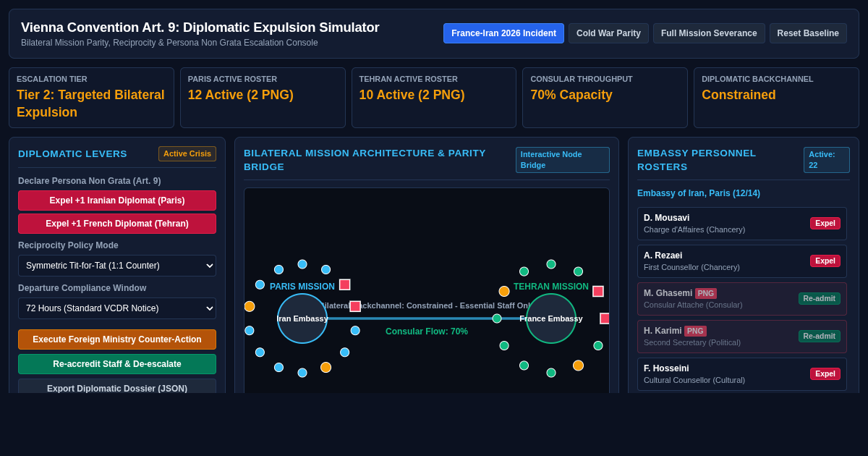The image size is (868, 456).
Task: Click the Declare Persona Non Grata (Art. 9) label
Action: 90,181
